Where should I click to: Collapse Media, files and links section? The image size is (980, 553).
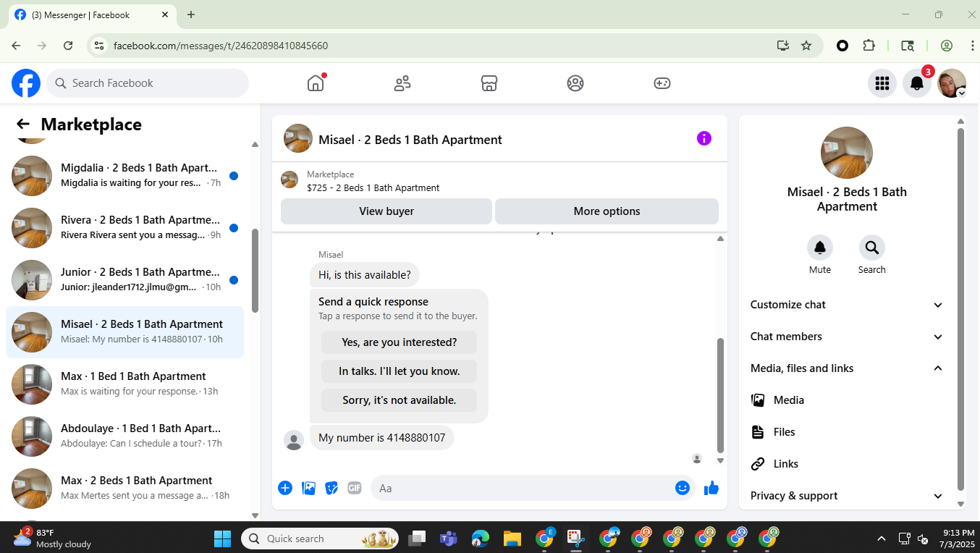pos(847,368)
